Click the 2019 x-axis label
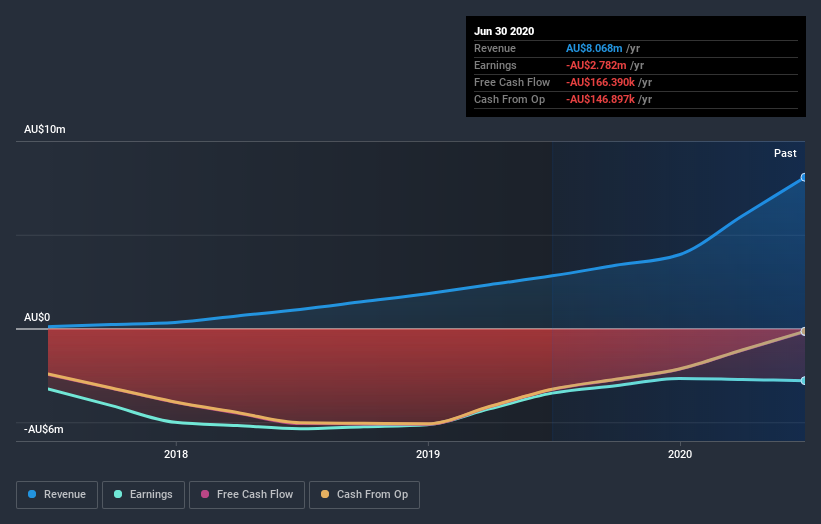 (x=428, y=454)
